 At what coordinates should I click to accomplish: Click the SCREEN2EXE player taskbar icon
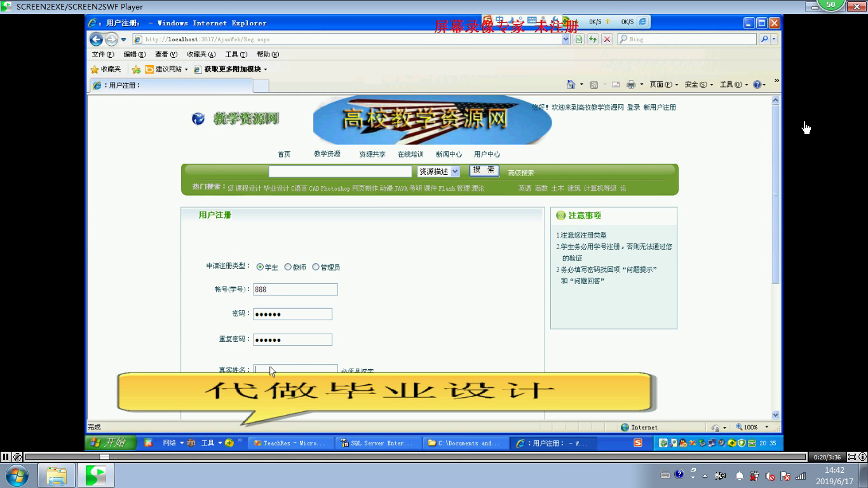tap(96, 475)
